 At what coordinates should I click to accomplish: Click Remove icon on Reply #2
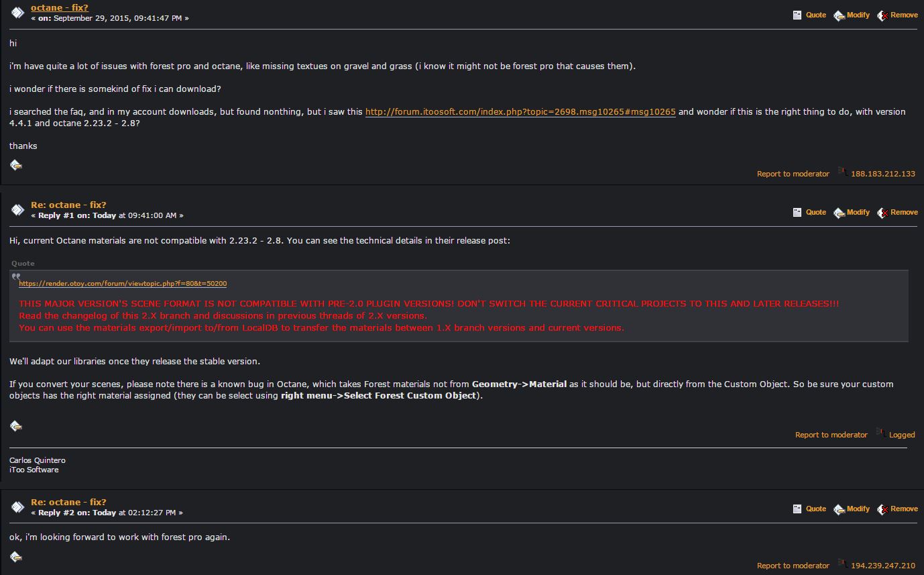[x=882, y=509]
